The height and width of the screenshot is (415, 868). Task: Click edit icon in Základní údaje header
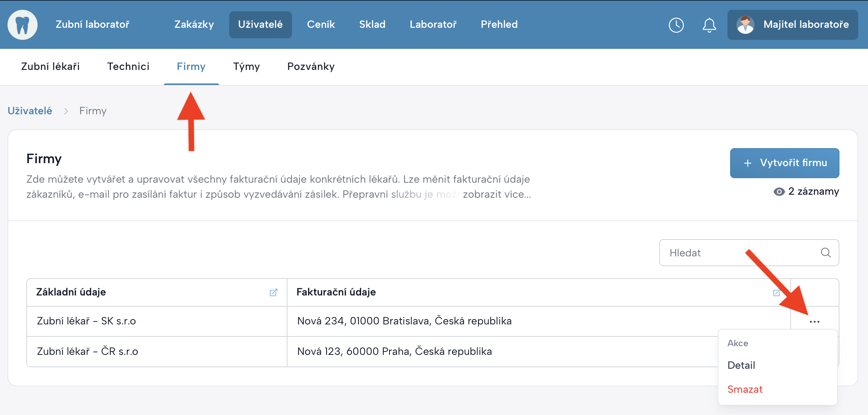point(273,292)
